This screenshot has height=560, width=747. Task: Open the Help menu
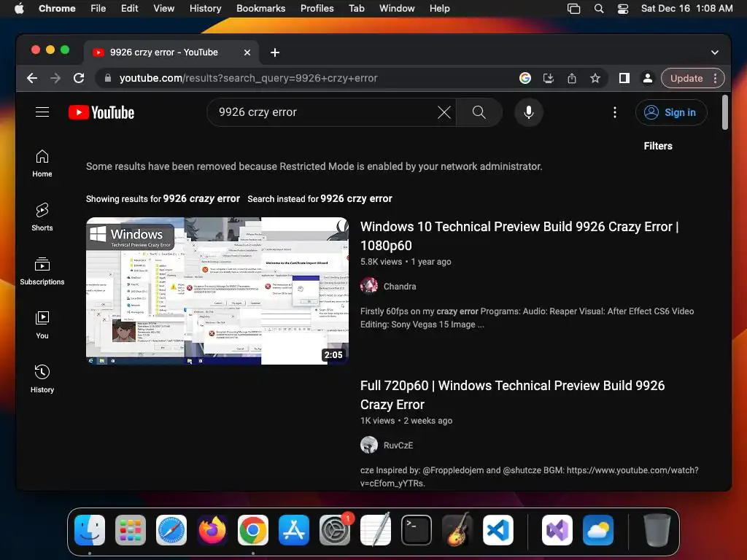click(x=439, y=8)
